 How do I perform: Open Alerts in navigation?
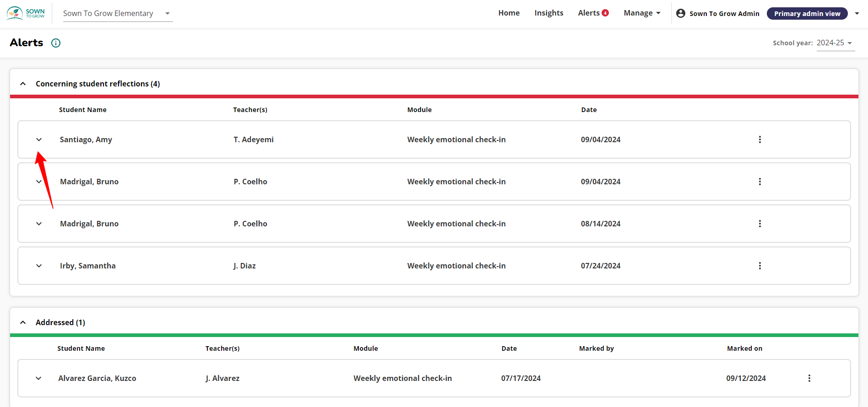coord(589,13)
